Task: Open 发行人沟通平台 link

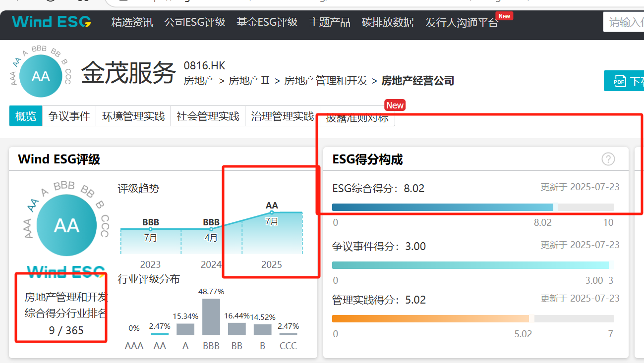Action: click(x=462, y=23)
